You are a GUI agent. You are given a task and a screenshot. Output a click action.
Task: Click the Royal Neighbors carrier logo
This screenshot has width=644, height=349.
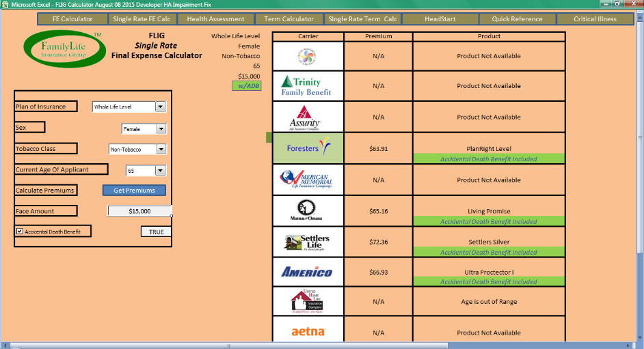coord(308,57)
